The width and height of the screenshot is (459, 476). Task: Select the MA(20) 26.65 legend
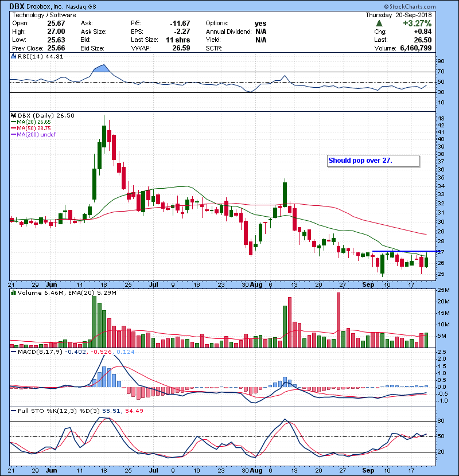click(31, 122)
